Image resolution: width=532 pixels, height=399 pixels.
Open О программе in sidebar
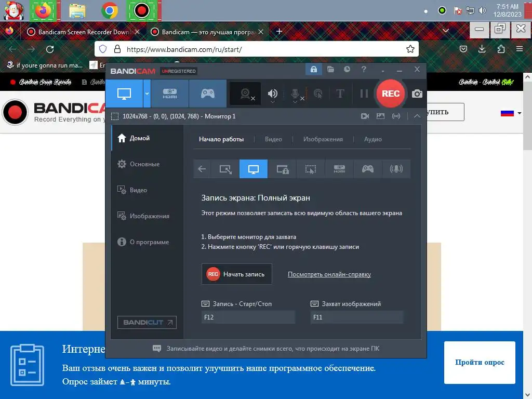tap(147, 242)
